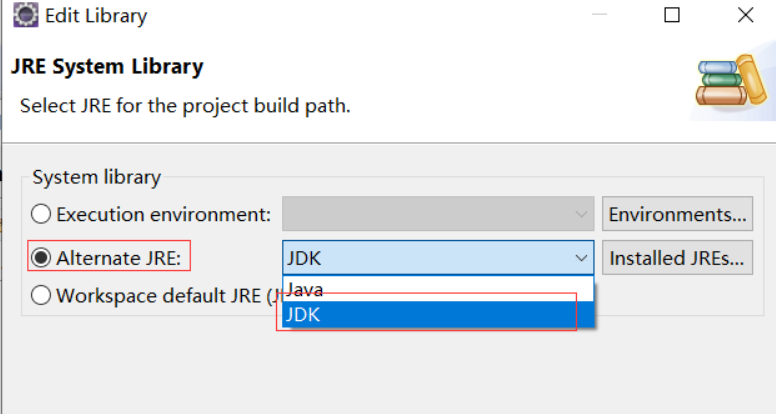The height and width of the screenshot is (414, 776).
Task: Select the Alternate JRE radio button
Action: (41, 258)
